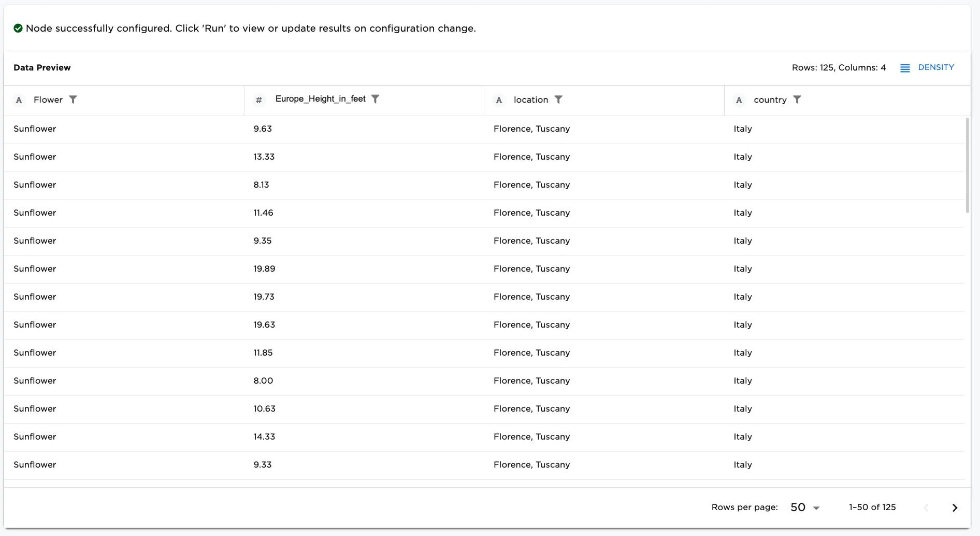Open the DENSITY setting
The width and height of the screenshot is (980, 536).
[935, 67]
